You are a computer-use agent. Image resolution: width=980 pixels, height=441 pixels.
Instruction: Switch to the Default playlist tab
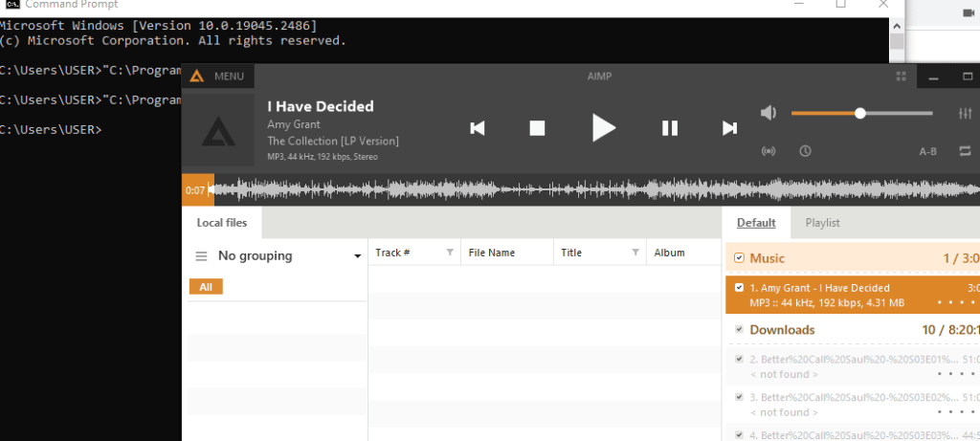(x=756, y=223)
